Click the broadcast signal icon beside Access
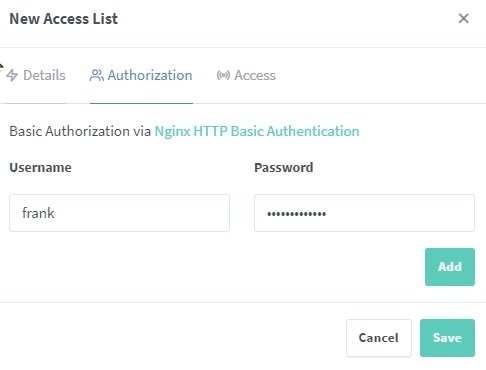Screen dimensions: 486x370 (223, 75)
